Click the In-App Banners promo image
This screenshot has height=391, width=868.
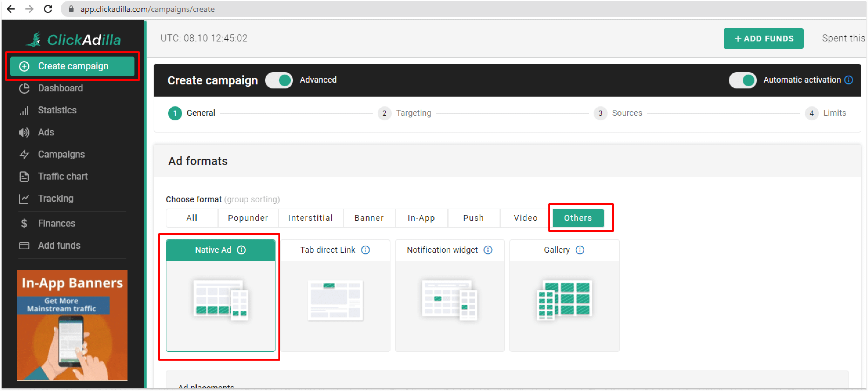coord(72,325)
